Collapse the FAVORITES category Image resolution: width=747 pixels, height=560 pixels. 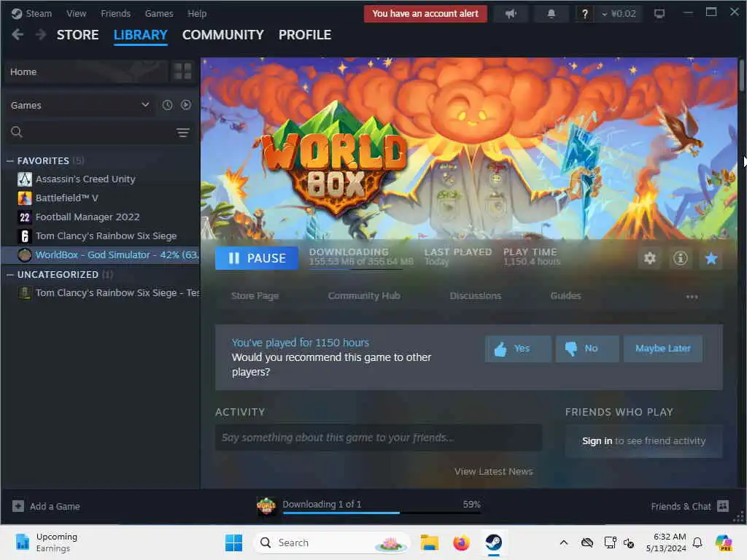(10, 161)
